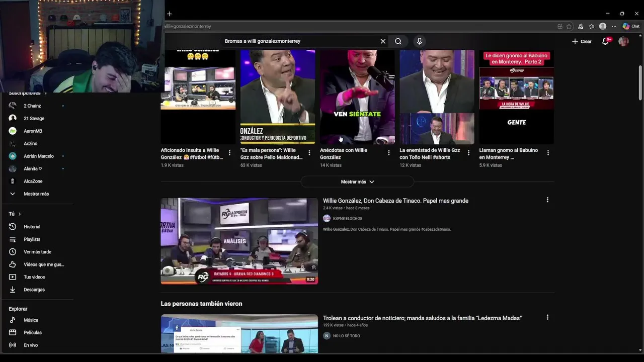Open the 'Trolean a conductor de noticiero' title

coord(422,318)
